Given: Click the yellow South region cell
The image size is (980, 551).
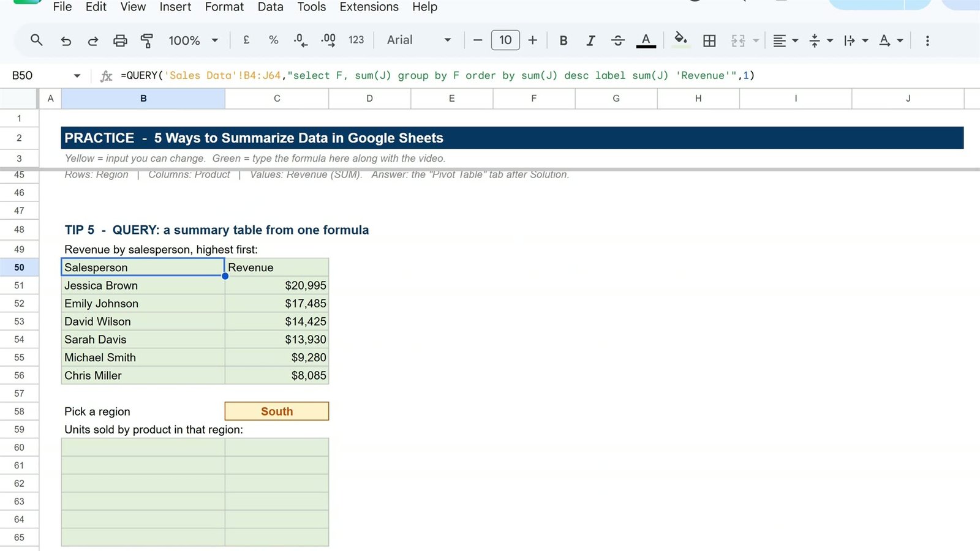Looking at the screenshot, I should [x=277, y=411].
